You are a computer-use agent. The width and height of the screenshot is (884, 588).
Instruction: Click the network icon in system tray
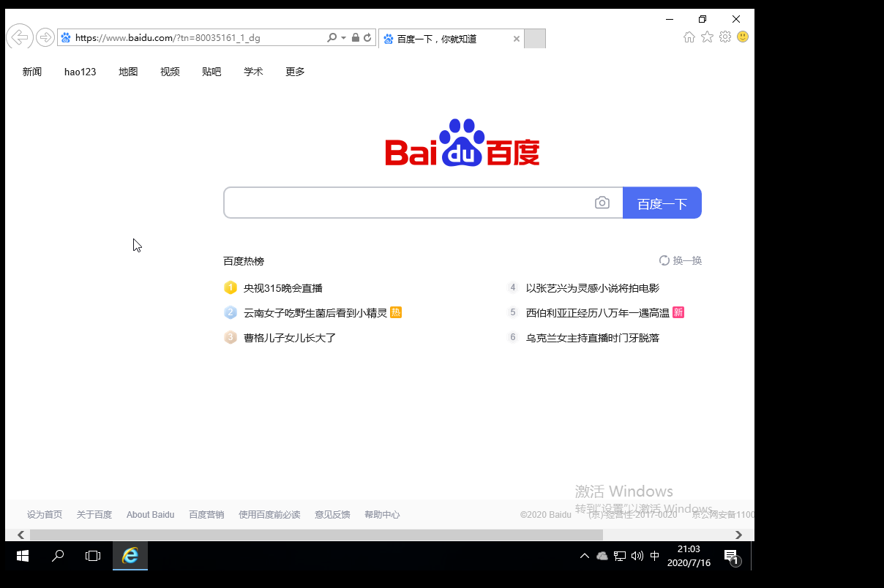(620, 556)
